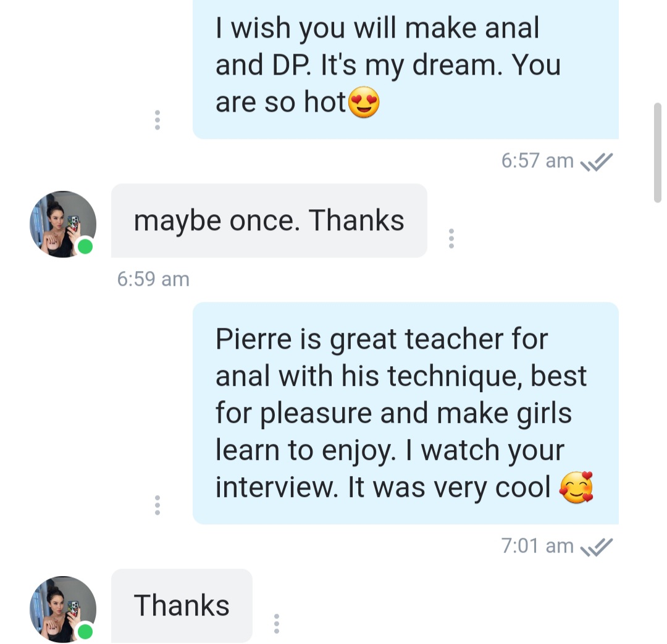Select the "maybe once. Thanks" message bubble
Viewport: 667px width, 644px height.
point(269,220)
